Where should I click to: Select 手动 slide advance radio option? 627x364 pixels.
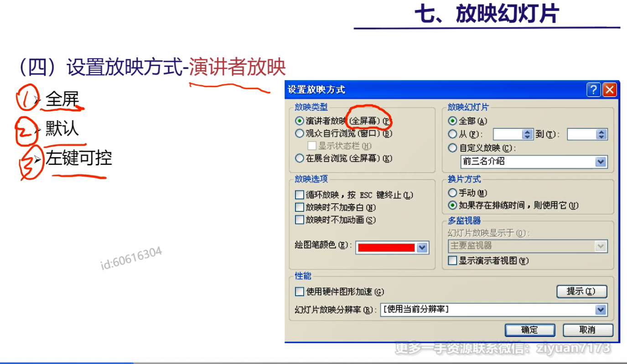[452, 193]
